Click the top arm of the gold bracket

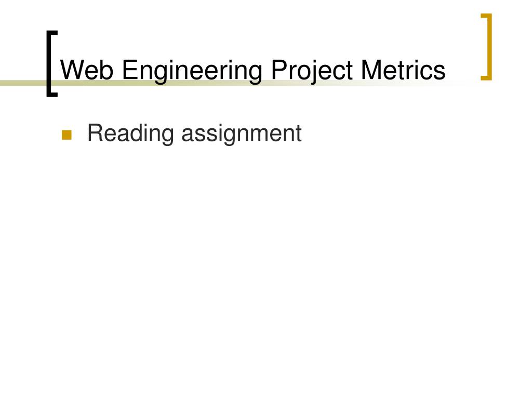click(486, 15)
